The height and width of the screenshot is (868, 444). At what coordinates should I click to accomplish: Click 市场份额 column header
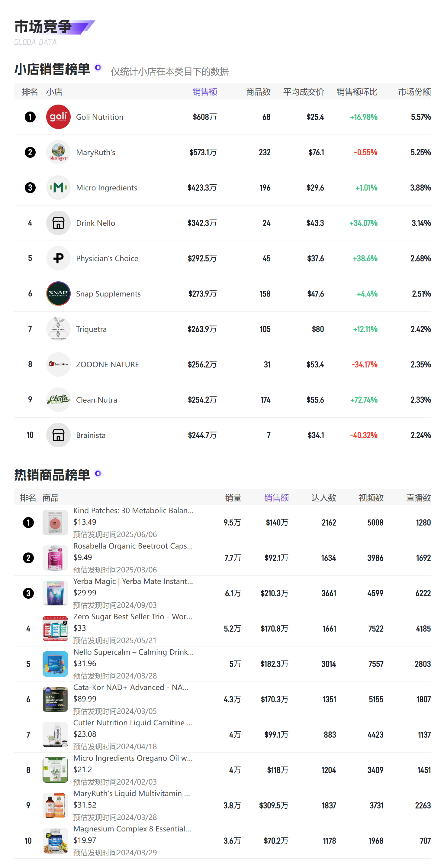414,92
